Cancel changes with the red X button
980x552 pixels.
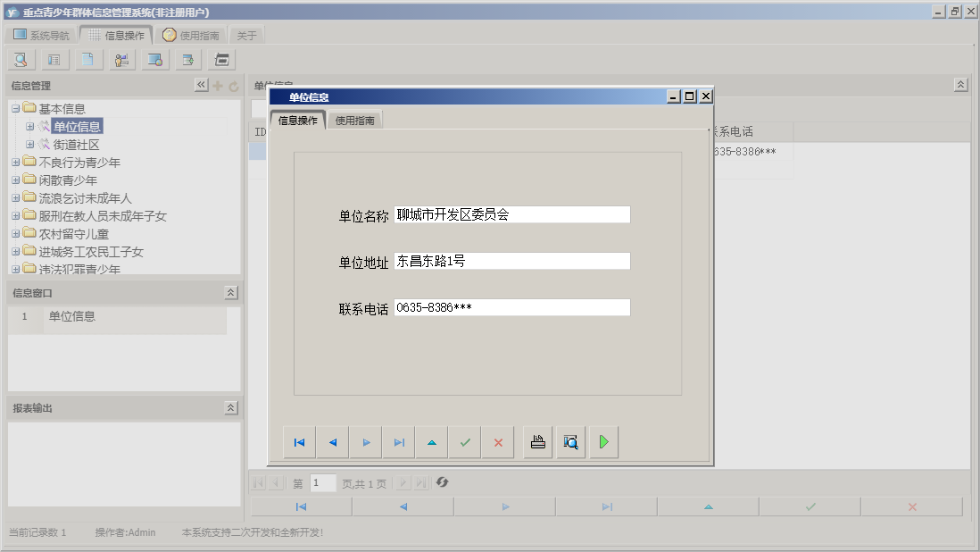point(498,441)
